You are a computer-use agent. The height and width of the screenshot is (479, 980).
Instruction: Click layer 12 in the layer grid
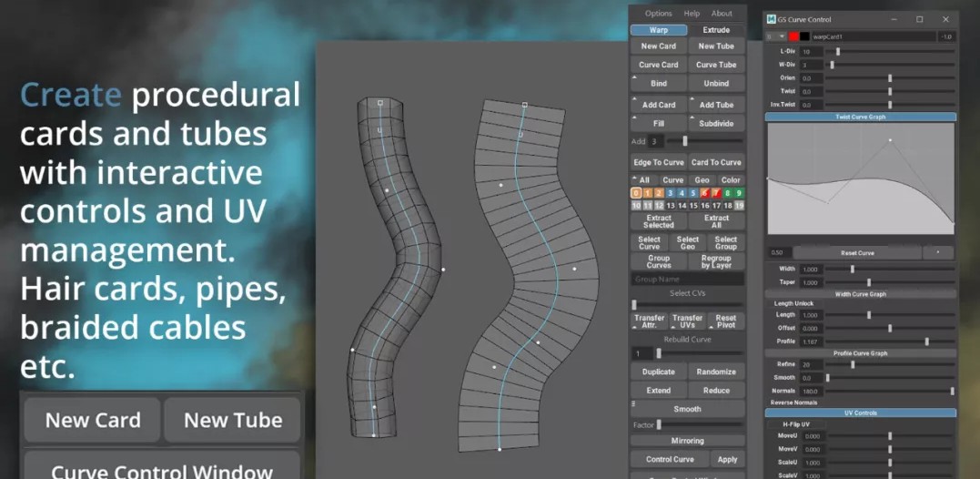coord(659,206)
